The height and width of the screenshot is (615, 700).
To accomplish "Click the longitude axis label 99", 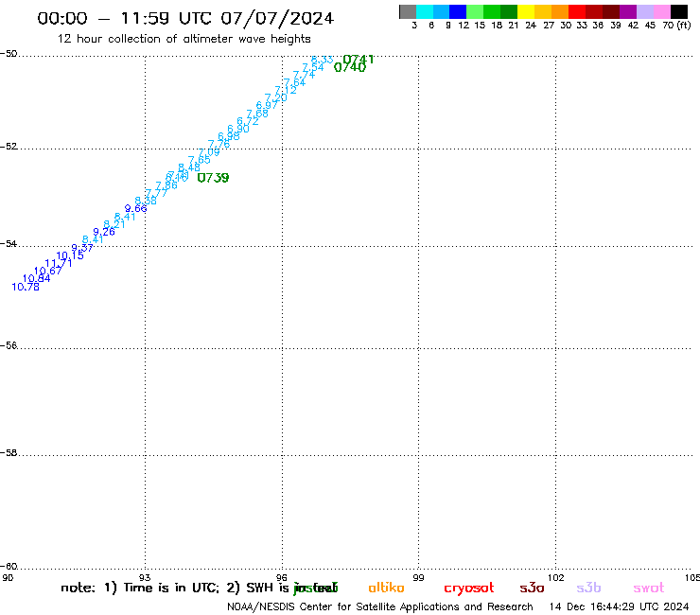I will point(418,577).
